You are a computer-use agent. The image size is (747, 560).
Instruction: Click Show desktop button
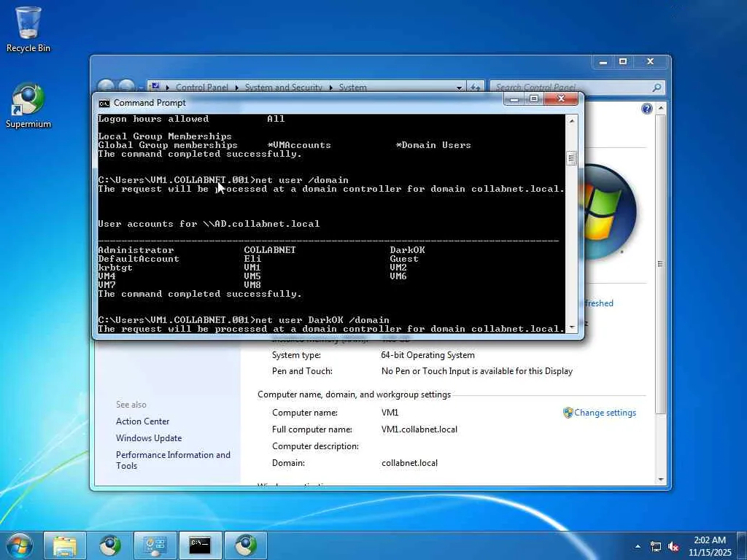tap(742, 546)
